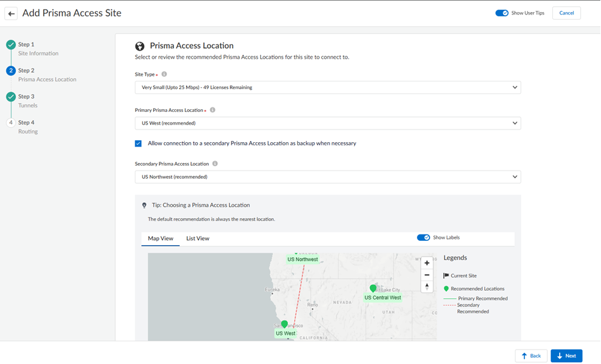Zoom in on the map
Image resolution: width=601 pixels, height=364 pixels.
427,263
